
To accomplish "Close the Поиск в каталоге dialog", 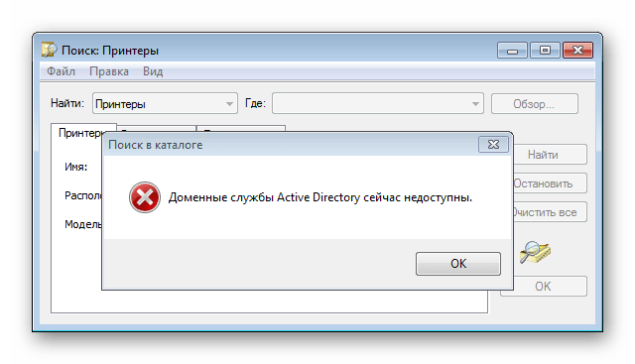I will pos(493,145).
